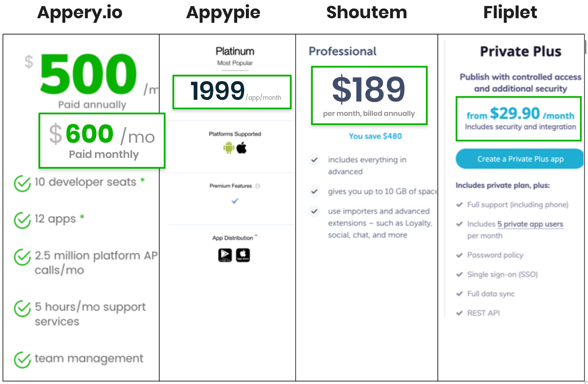Click the Apple platform icon
This screenshot has height=384, width=588.
242,148
